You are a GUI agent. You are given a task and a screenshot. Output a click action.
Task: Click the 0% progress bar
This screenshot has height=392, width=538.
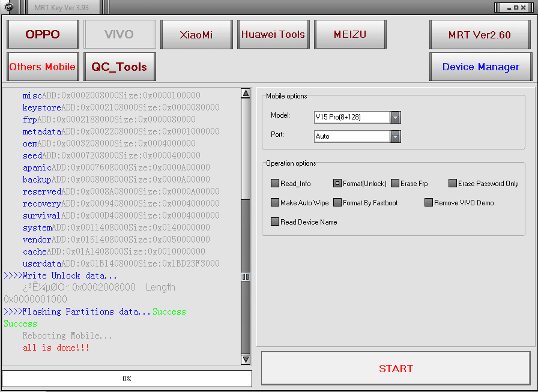pos(127,379)
